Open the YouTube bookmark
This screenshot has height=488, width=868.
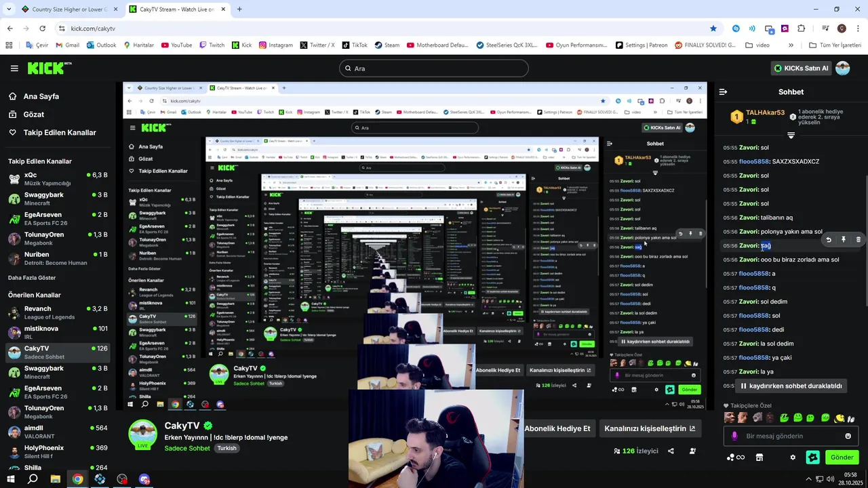pos(176,45)
